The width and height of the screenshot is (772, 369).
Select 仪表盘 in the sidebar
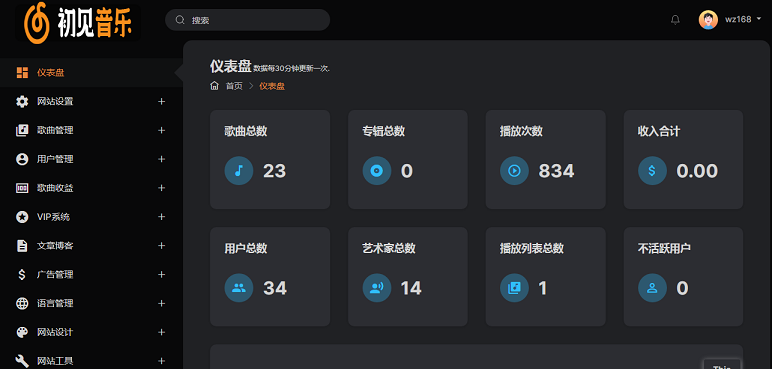tap(92, 73)
